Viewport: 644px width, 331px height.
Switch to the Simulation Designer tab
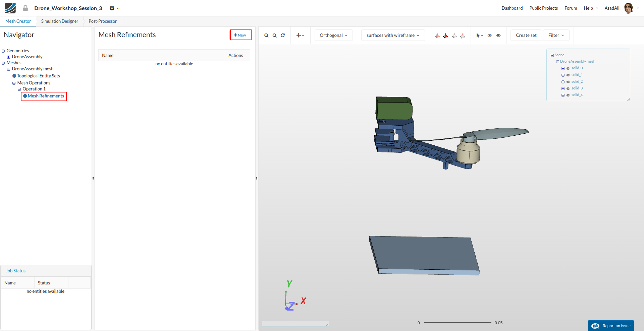[x=59, y=21]
